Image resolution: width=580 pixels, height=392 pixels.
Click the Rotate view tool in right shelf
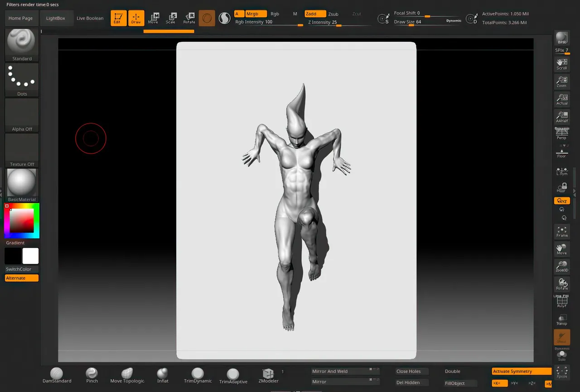click(x=562, y=285)
